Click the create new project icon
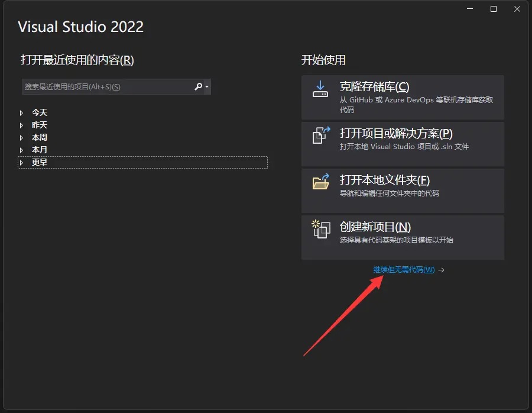Viewport: 532px width, 413px height. [320, 228]
